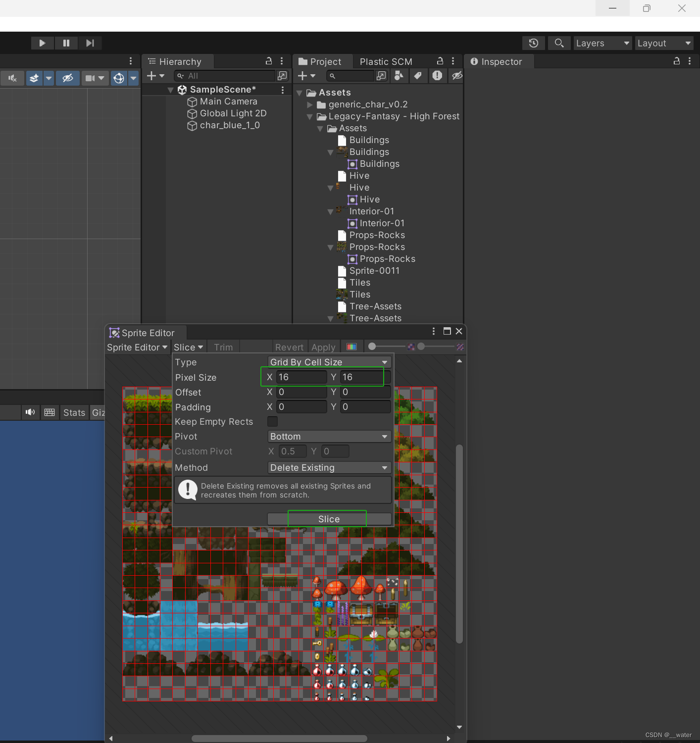Viewport: 700px width, 743px height.
Task: Open the Type Grid By Cell Size dropdown
Action: pos(329,362)
